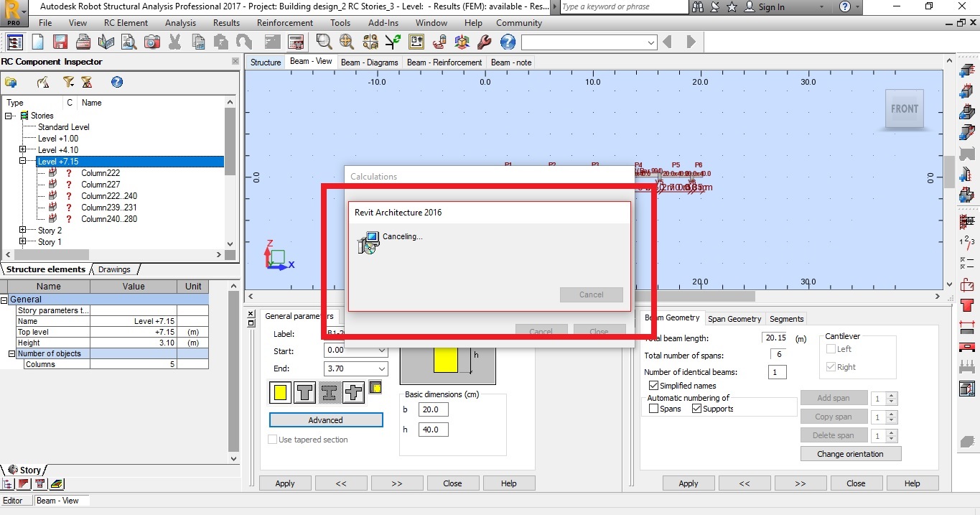Click the filter icon in RC Component Inspector
Image resolution: width=980 pixels, height=515 pixels.
pyautogui.click(x=69, y=82)
